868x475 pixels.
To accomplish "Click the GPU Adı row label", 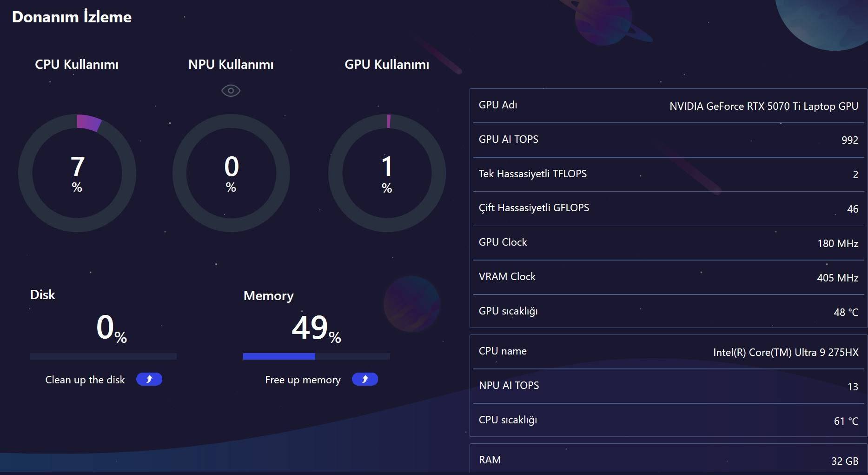I will pos(498,105).
